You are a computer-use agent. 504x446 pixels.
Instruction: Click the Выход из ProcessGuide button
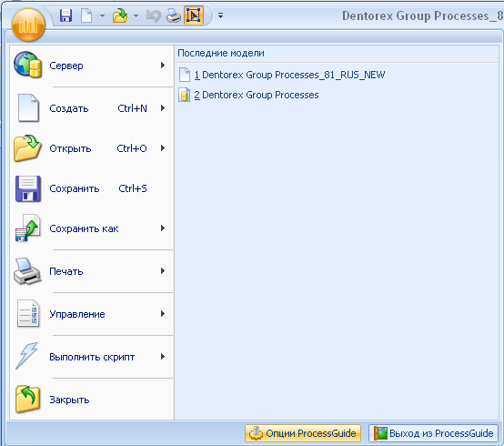click(433, 433)
